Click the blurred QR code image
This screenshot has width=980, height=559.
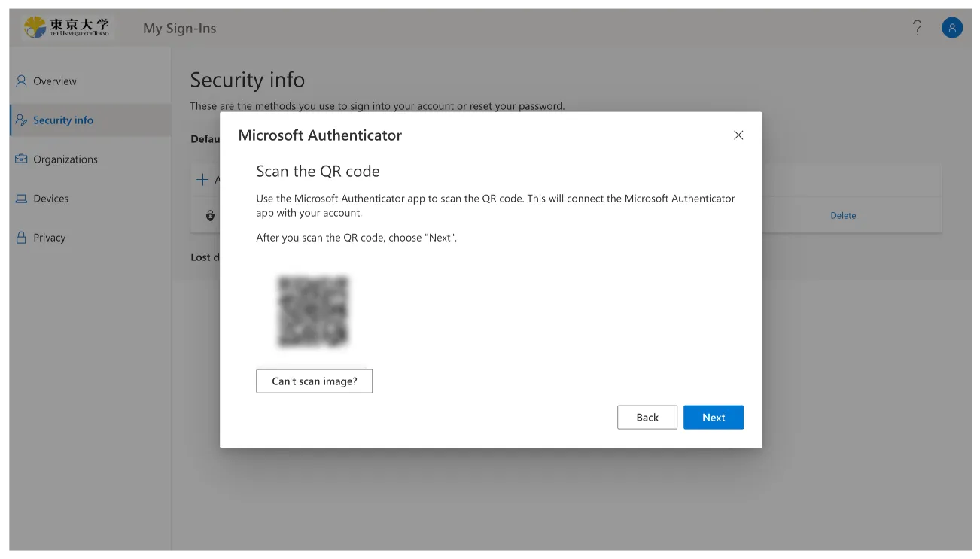tap(313, 311)
